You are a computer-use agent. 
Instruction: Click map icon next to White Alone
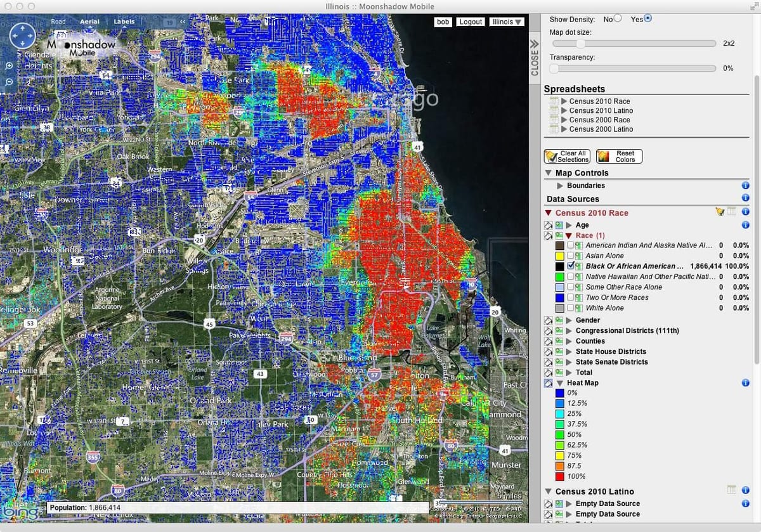point(580,308)
